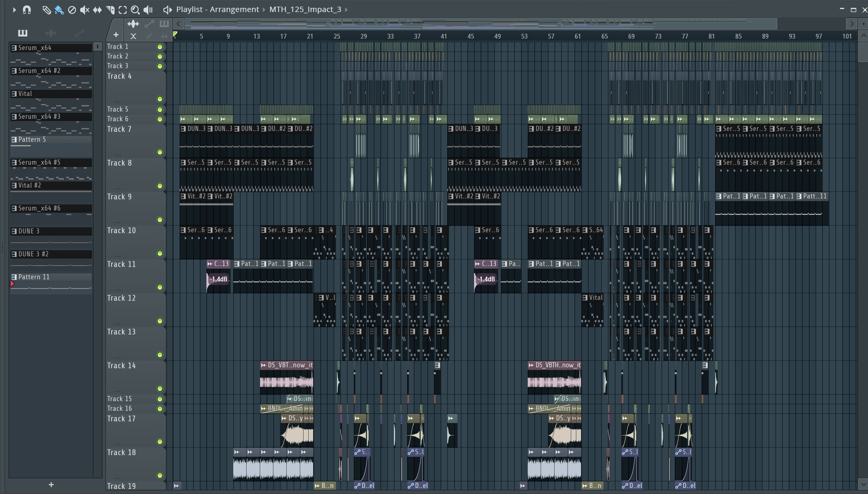Screen dimensions: 868x494
Task: Toggle automation clip focus icon
Action: point(149,24)
